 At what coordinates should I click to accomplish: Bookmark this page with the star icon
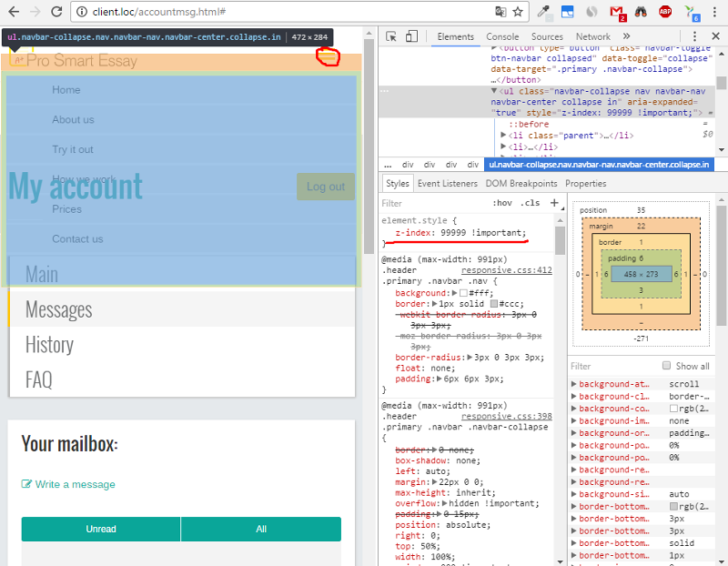(518, 12)
